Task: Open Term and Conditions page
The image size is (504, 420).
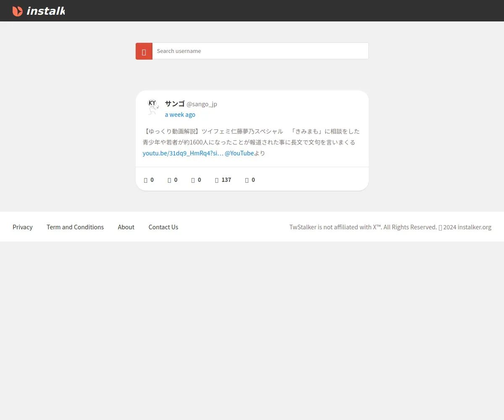Action: [75, 227]
